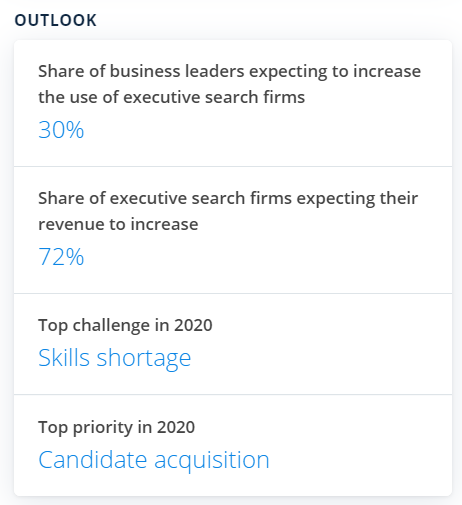Click the word 'Skills' in the blue value

[x=64, y=358]
